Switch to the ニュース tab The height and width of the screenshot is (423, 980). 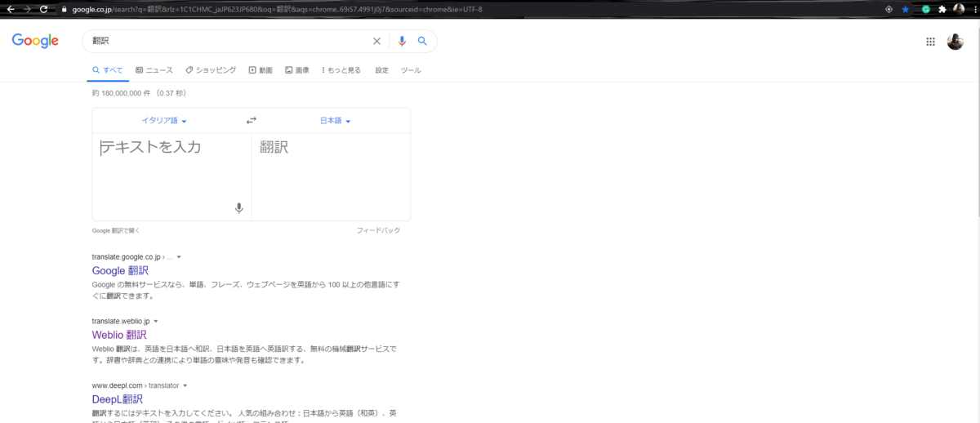(x=154, y=70)
